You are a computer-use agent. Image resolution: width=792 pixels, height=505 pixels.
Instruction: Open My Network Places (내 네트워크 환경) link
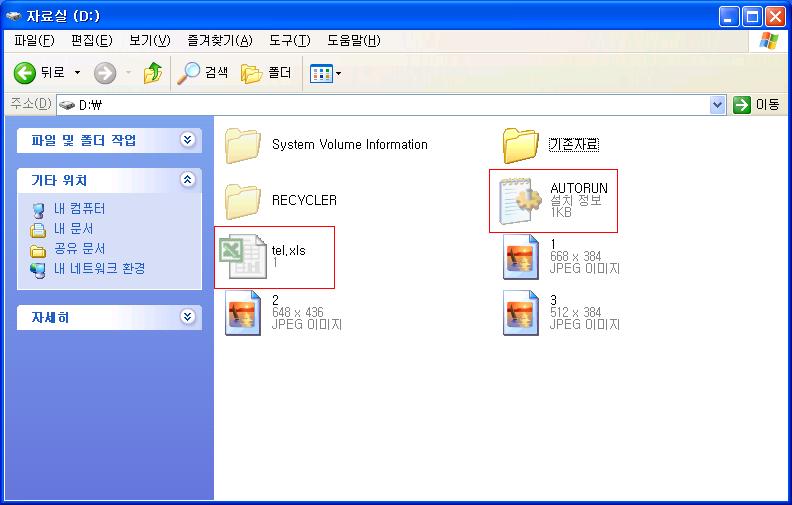click(x=100, y=268)
